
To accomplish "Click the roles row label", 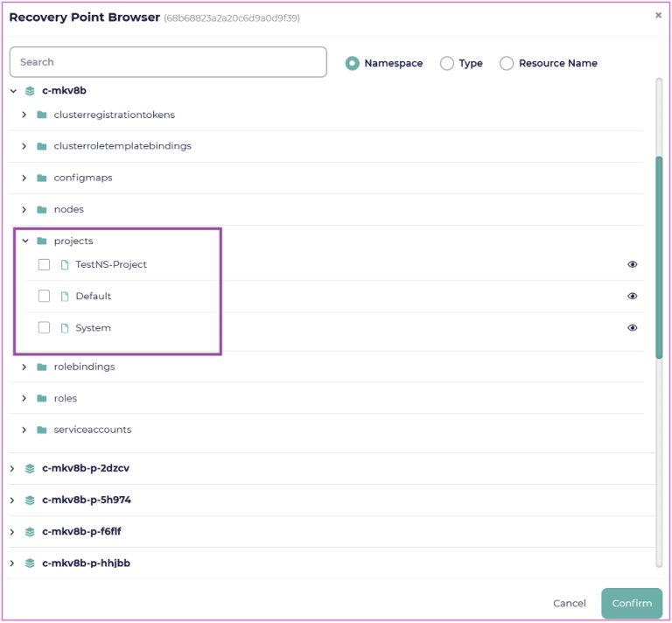I will point(66,398).
